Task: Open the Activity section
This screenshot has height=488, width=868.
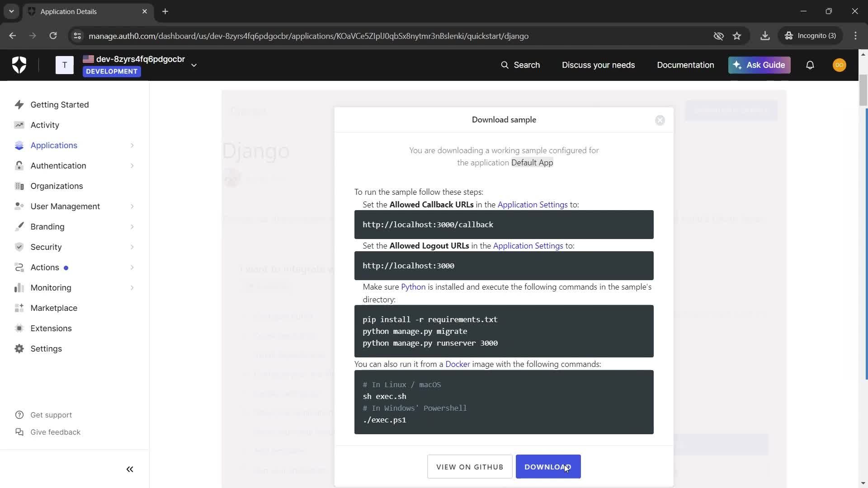Action: [x=45, y=125]
